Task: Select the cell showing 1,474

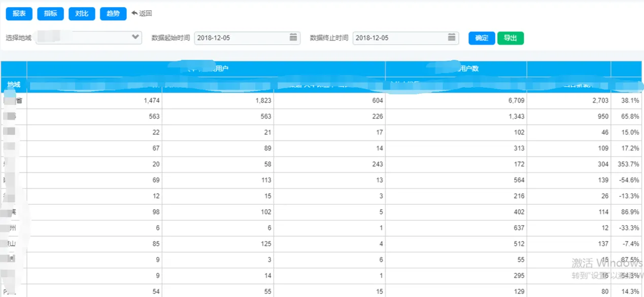Action: (94, 101)
